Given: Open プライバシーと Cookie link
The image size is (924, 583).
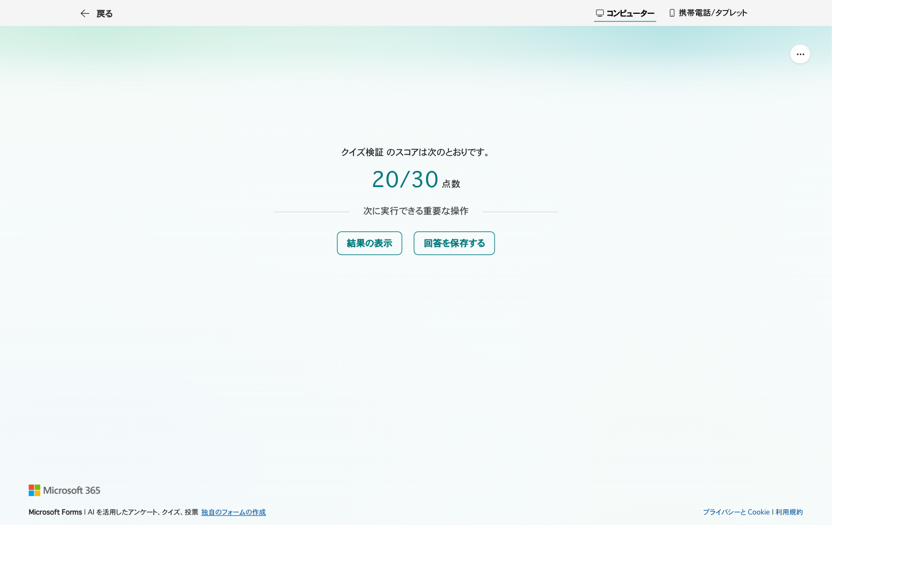Looking at the screenshot, I should click(736, 512).
